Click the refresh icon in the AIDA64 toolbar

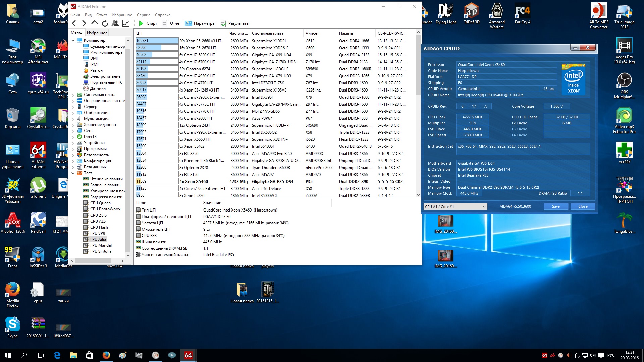105,23
